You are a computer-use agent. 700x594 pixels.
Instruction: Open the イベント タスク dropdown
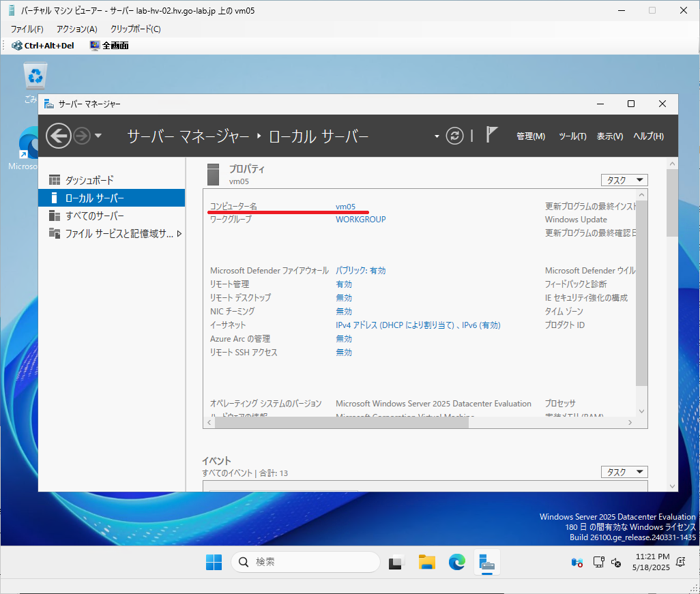pos(624,472)
